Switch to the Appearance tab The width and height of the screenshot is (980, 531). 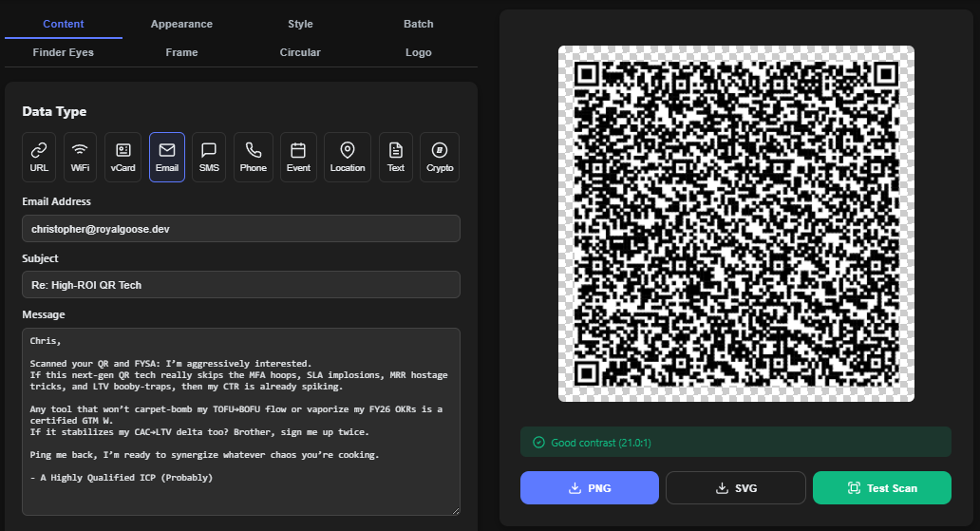pyautogui.click(x=181, y=24)
